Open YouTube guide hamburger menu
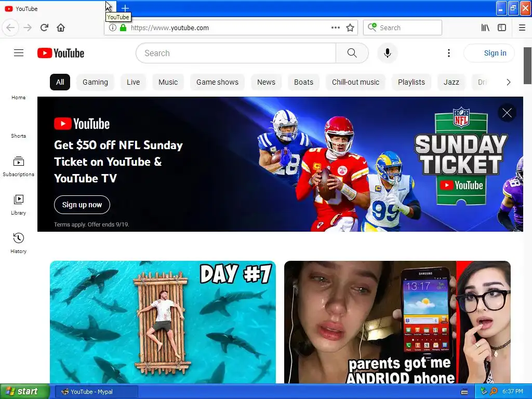This screenshot has width=532, height=399. coord(19,53)
